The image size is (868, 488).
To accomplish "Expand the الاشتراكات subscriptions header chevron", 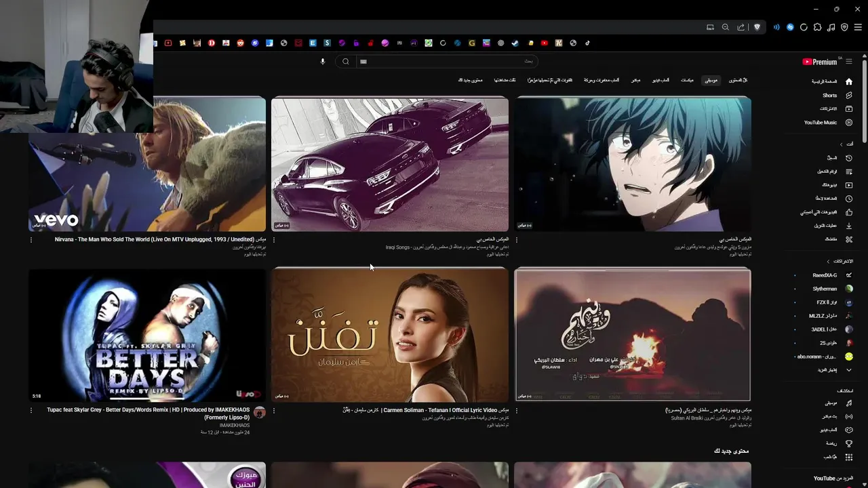I will tap(828, 262).
